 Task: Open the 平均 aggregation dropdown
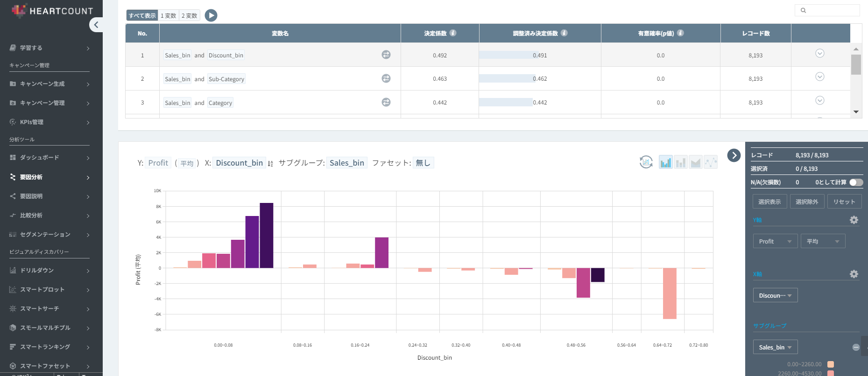823,241
